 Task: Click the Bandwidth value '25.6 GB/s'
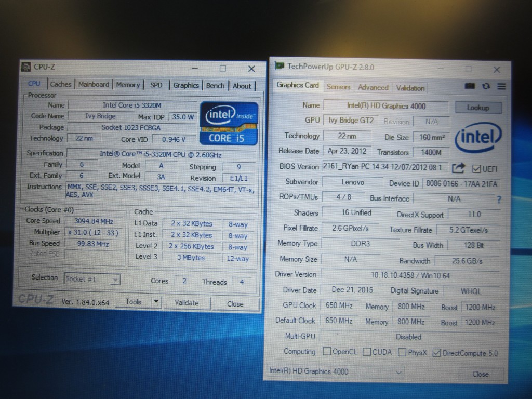[467, 261]
